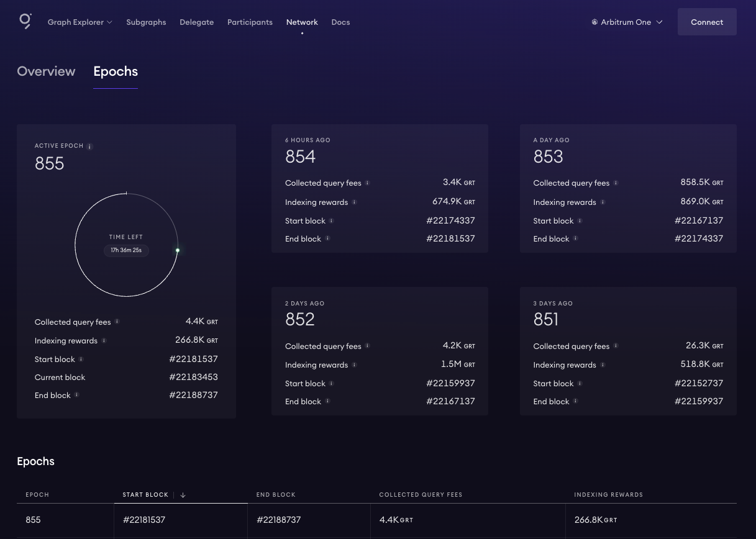Sort table by Collected Query Fees header
The height and width of the screenshot is (539, 756).
[x=421, y=495]
